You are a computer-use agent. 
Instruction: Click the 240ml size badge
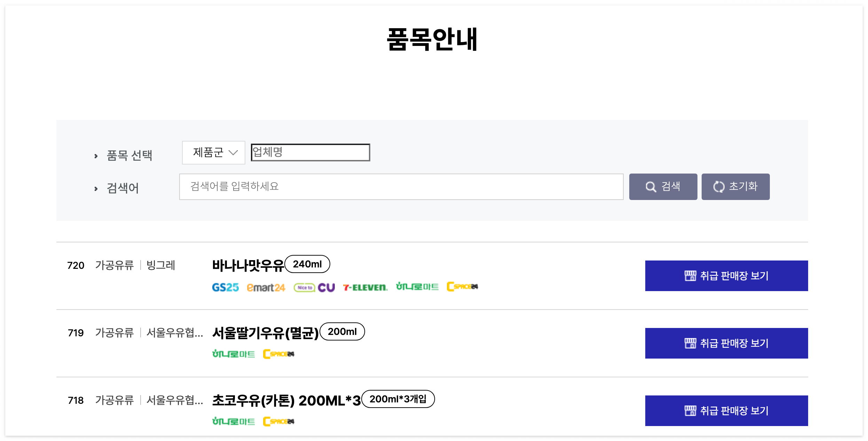[x=307, y=264]
